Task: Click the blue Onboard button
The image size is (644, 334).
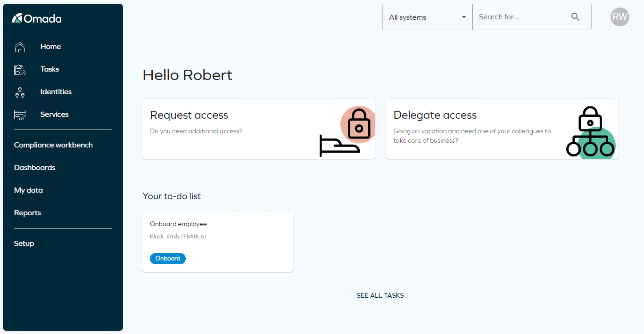Action: pos(168,259)
